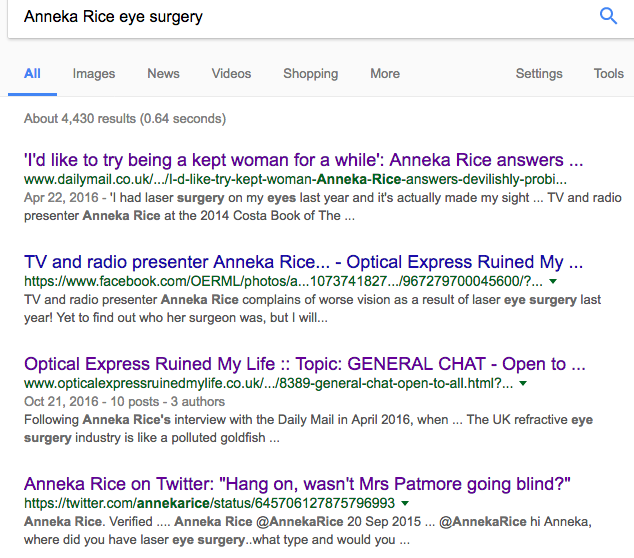Screen dimensions: 634x558
Task: Open the Videos tab
Action: [231, 74]
